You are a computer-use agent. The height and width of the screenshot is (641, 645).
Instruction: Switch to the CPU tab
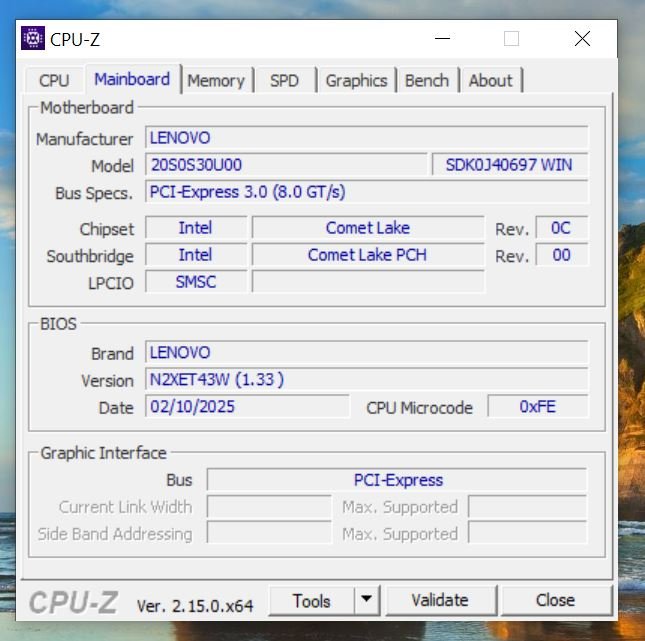tap(54, 80)
